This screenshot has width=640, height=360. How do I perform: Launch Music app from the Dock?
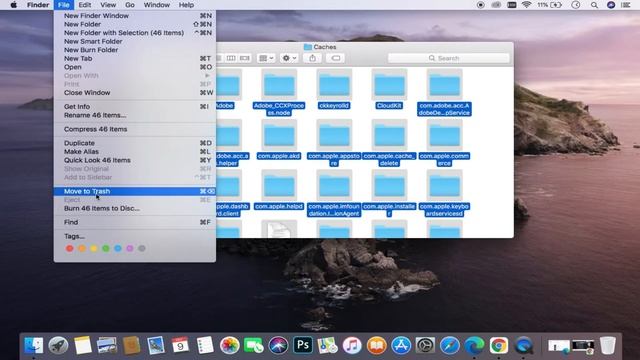pos(352,345)
